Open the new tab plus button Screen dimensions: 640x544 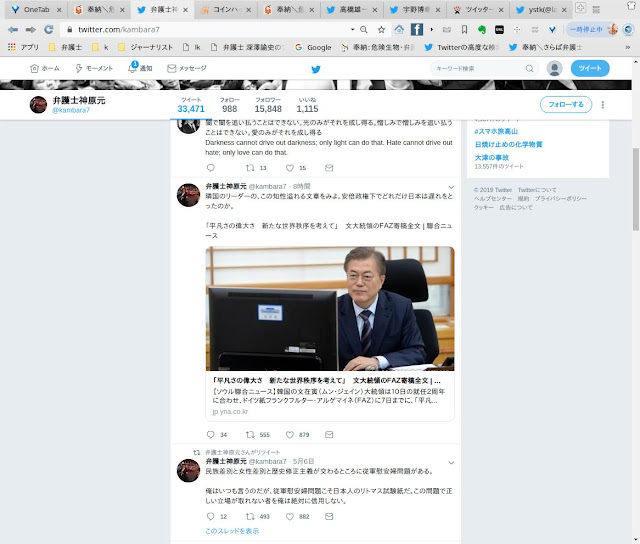tap(580, 8)
